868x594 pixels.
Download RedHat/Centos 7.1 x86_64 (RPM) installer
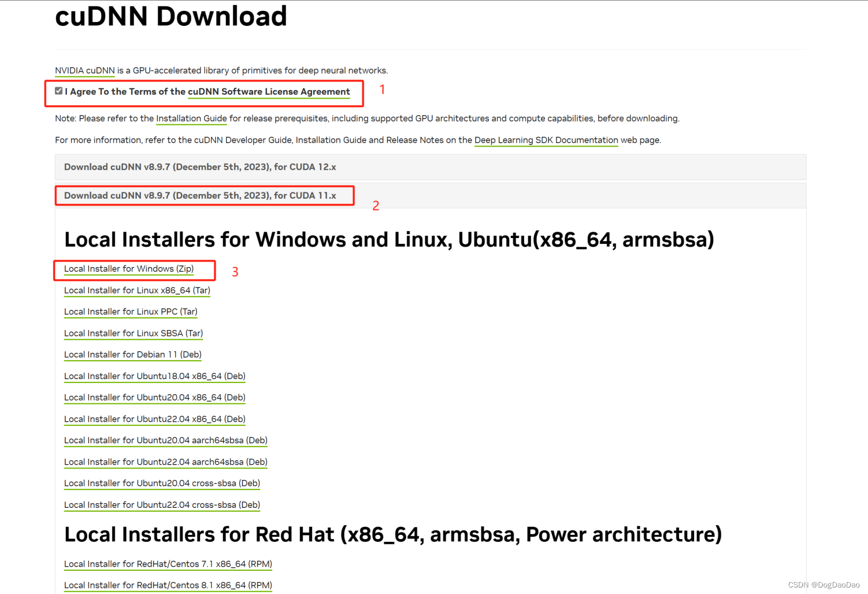(x=168, y=564)
